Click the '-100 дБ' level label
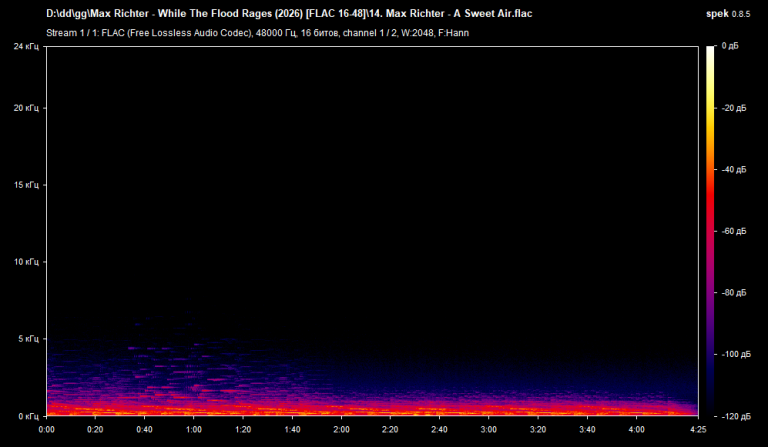The width and height of the screenshot is (768, 447). 736,354
